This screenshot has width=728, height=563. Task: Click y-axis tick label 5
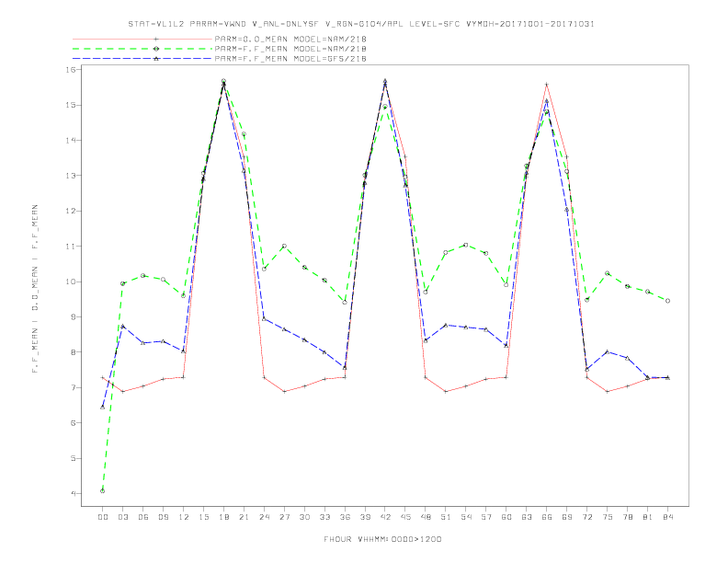tap(73, 458)
